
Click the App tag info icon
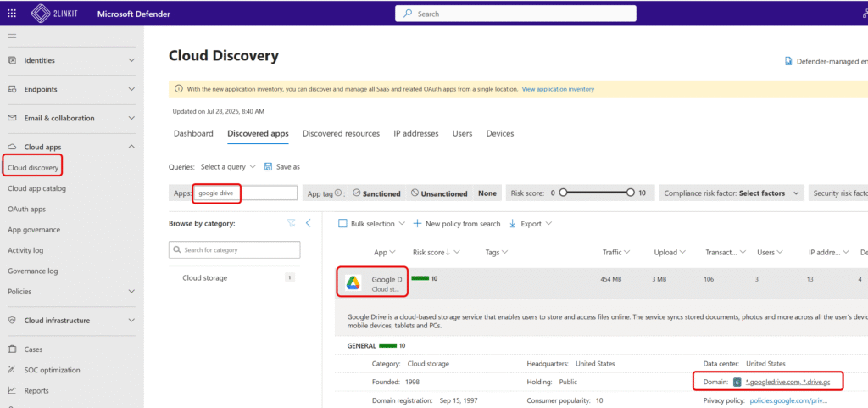[337, 193]
